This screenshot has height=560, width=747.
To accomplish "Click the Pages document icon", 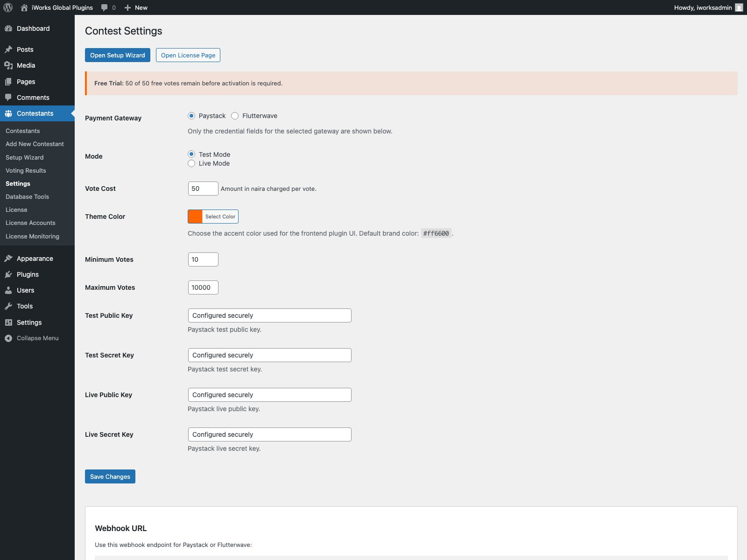I will point(8,82).
